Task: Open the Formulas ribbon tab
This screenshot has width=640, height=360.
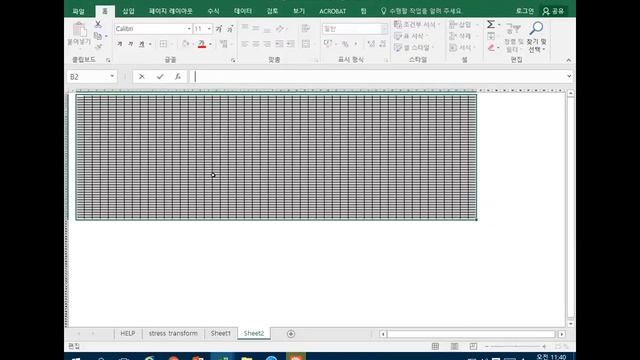Action: (213, 11)
